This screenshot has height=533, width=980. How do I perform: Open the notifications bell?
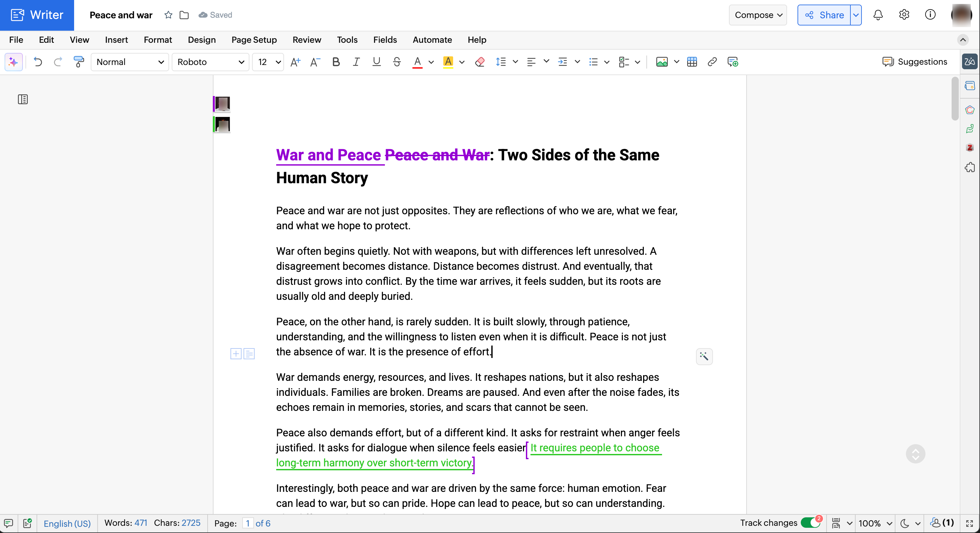pos(878,15)
